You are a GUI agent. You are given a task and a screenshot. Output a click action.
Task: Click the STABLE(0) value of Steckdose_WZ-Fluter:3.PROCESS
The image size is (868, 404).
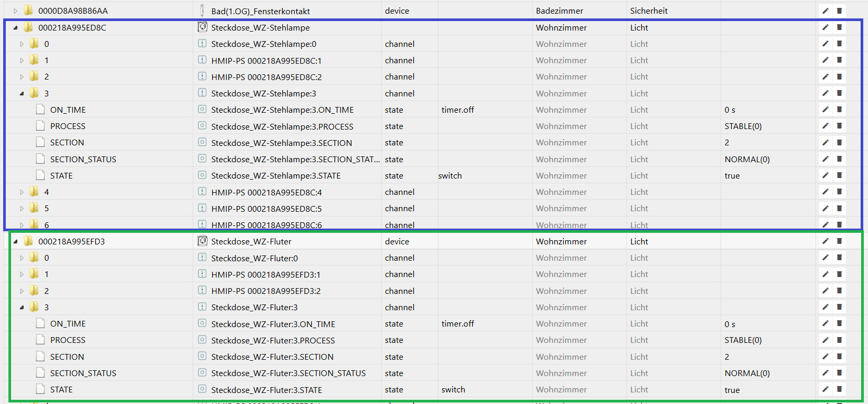743,340
